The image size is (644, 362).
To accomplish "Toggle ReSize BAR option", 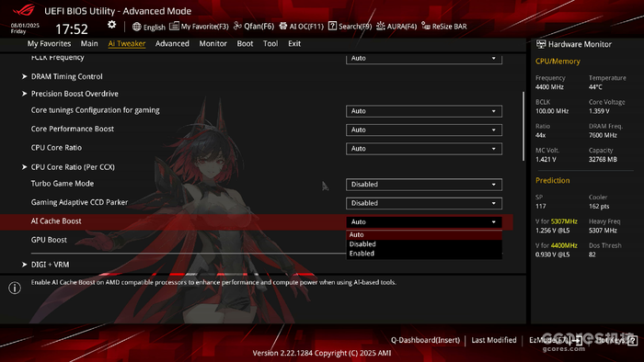I will pos(444,27).
